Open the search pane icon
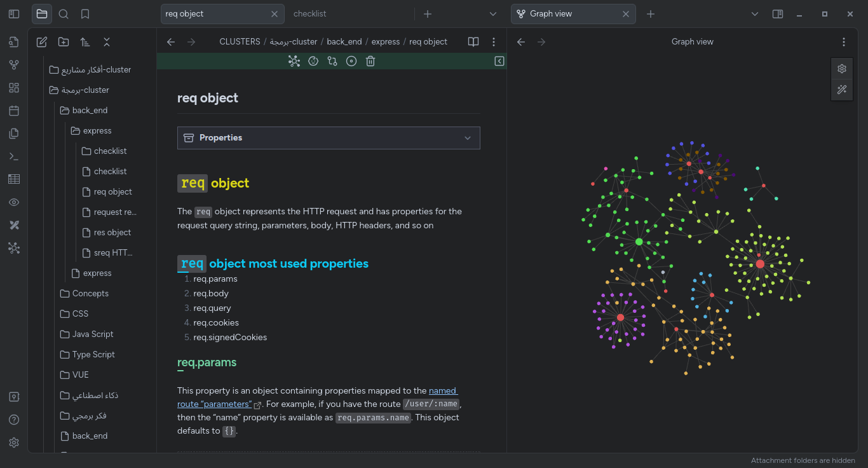Viewport: 868px width, 468px height. [64, 13]
